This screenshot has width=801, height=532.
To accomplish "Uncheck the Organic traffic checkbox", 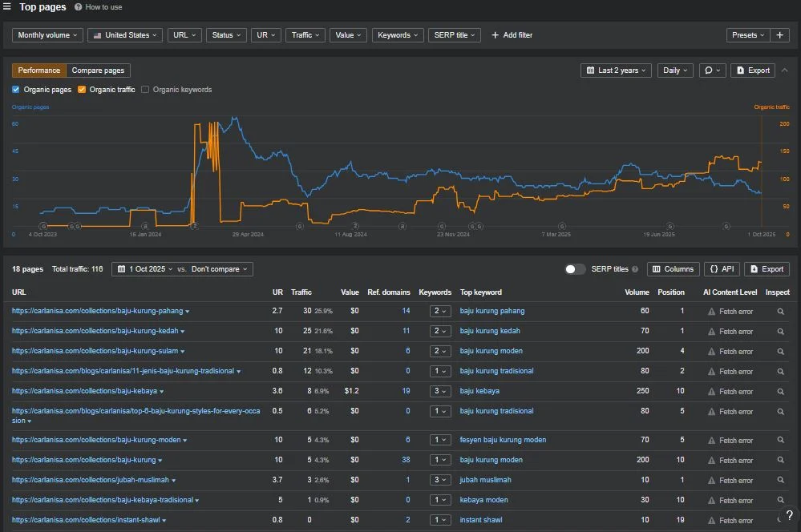I will coord(82,90).
